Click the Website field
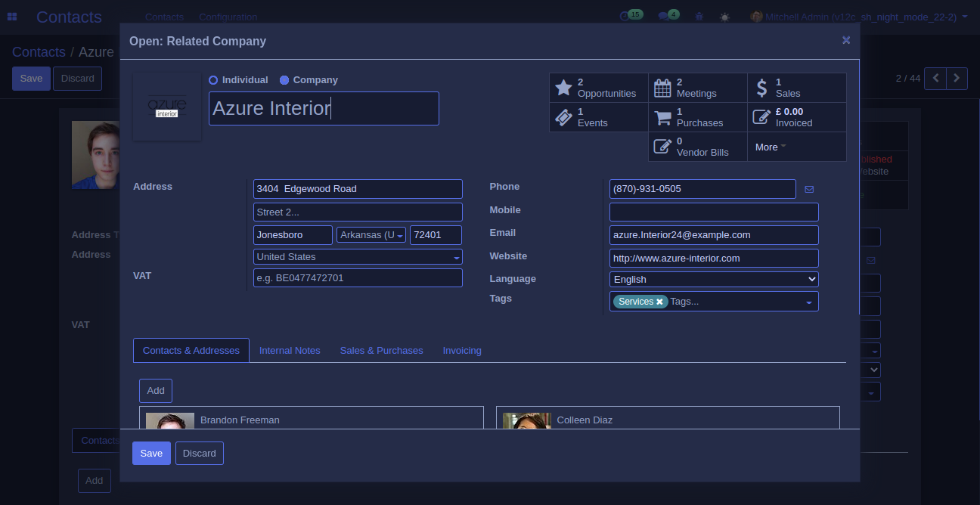980x505 pixels. [x=714, y=259]
